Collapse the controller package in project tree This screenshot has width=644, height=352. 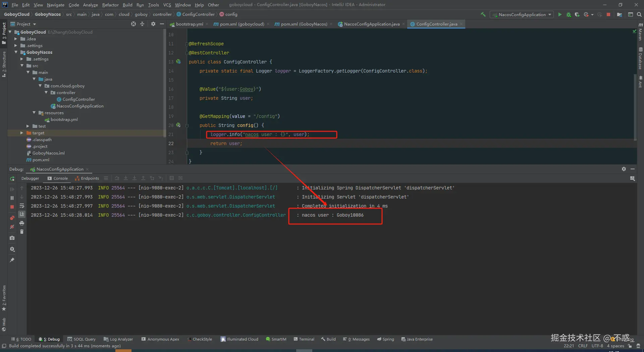click(46, 93)
